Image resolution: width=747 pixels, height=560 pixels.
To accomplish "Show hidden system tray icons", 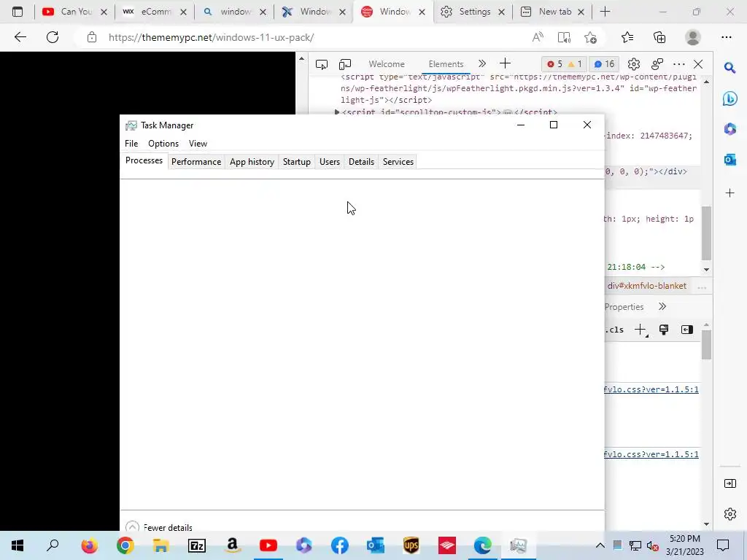I will pos(600,545).
